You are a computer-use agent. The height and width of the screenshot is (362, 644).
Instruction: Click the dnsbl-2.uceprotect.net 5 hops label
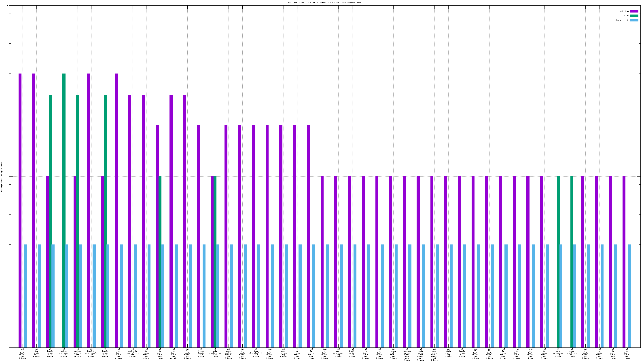(x=133, y=353)
